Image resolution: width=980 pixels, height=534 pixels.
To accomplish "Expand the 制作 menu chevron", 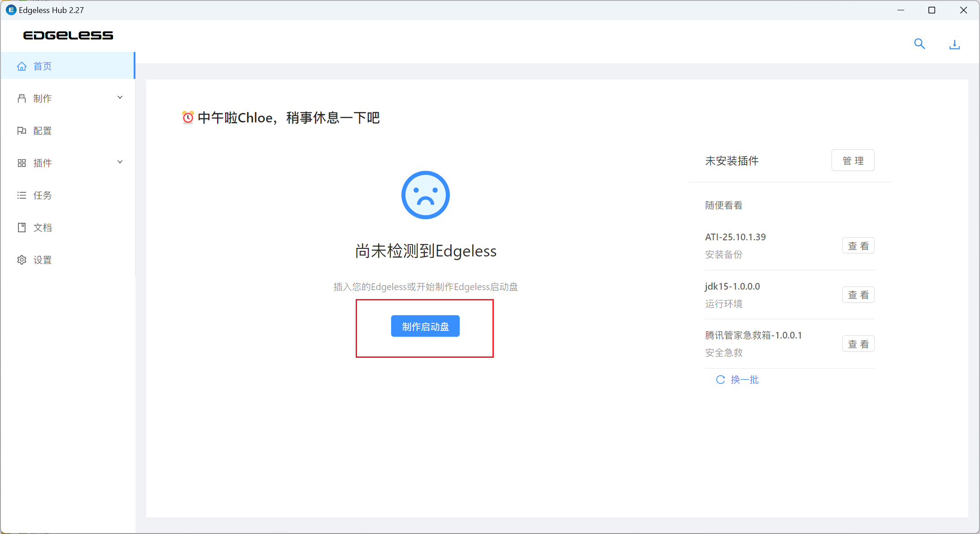I will coord(120,98).
